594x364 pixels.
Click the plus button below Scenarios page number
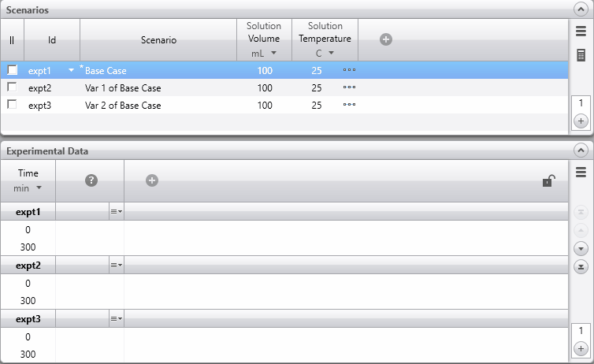pyautogui.click(x=581, y=121)
